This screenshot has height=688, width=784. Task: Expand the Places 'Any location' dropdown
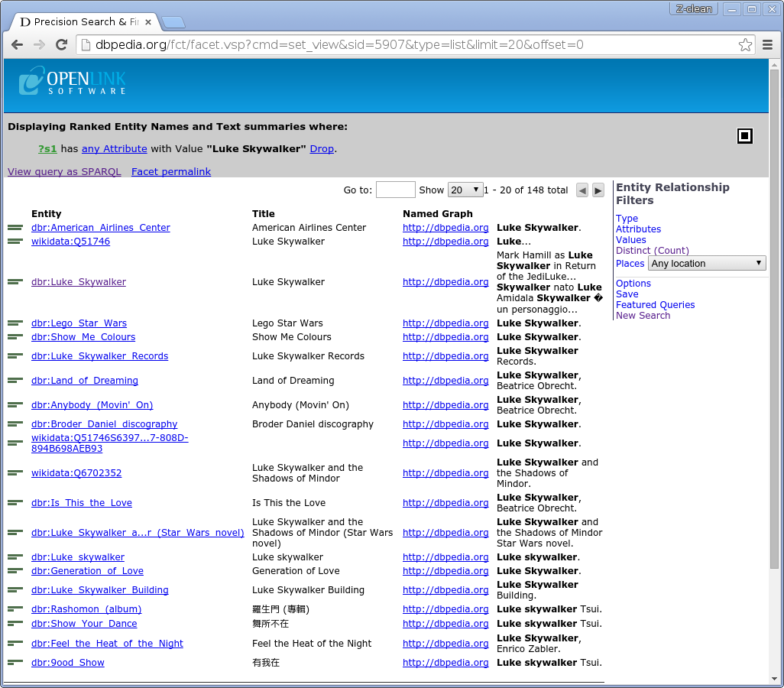coord(707,264)
